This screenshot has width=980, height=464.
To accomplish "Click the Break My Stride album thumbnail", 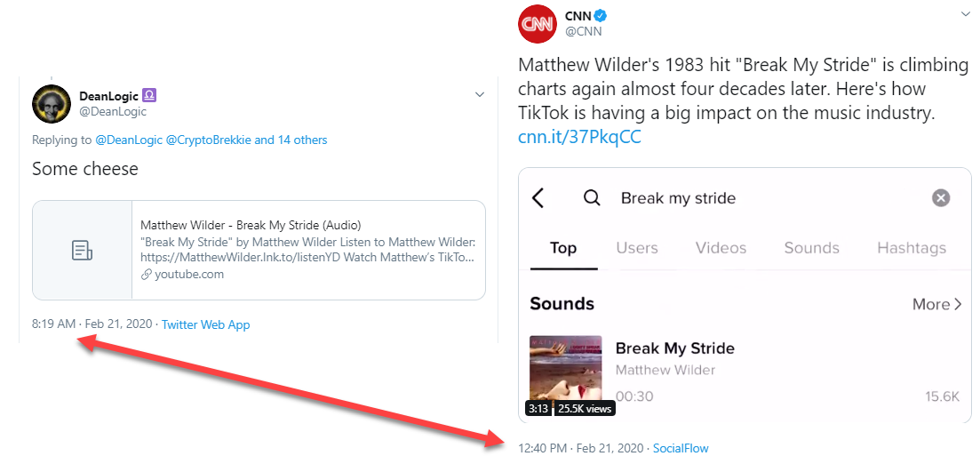I will coord(565,370).
